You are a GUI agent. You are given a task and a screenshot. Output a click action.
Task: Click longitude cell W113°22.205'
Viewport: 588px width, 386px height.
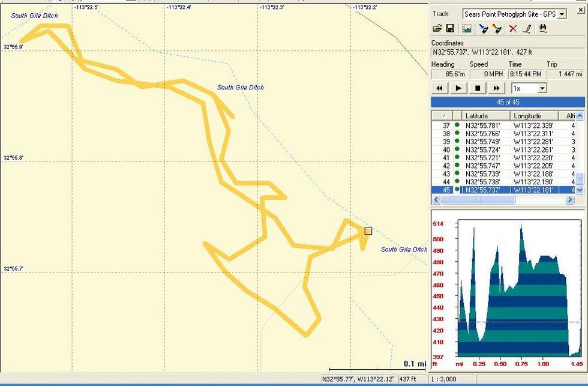tap(533, 166)
